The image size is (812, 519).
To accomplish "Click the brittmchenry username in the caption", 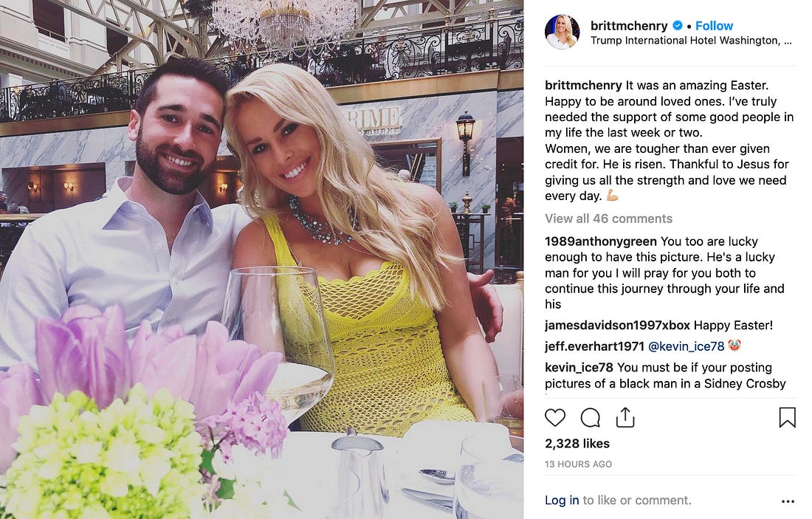I will (584, 85).
